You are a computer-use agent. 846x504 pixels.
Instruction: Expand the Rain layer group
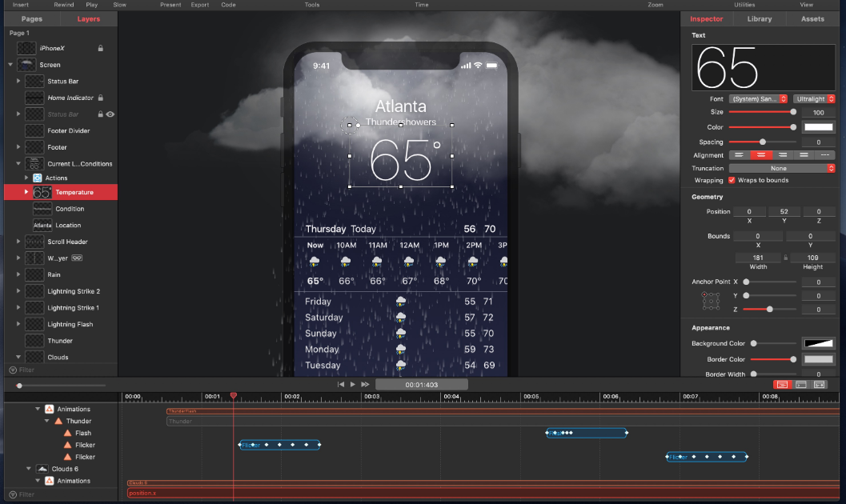18,274
